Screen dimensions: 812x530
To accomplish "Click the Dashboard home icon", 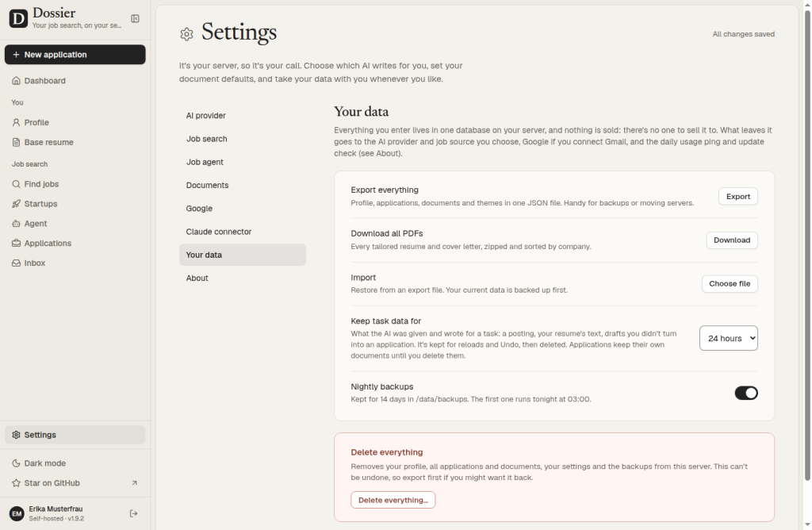I will click(16, 80).
